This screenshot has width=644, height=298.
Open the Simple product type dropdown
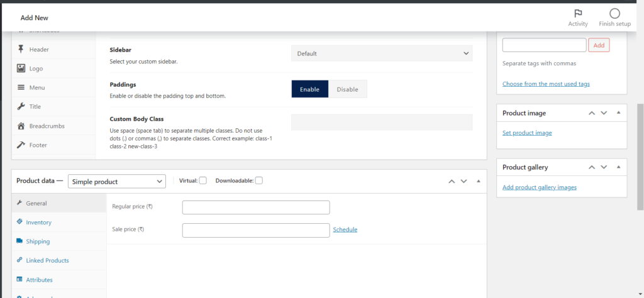(x=116, y=181)
